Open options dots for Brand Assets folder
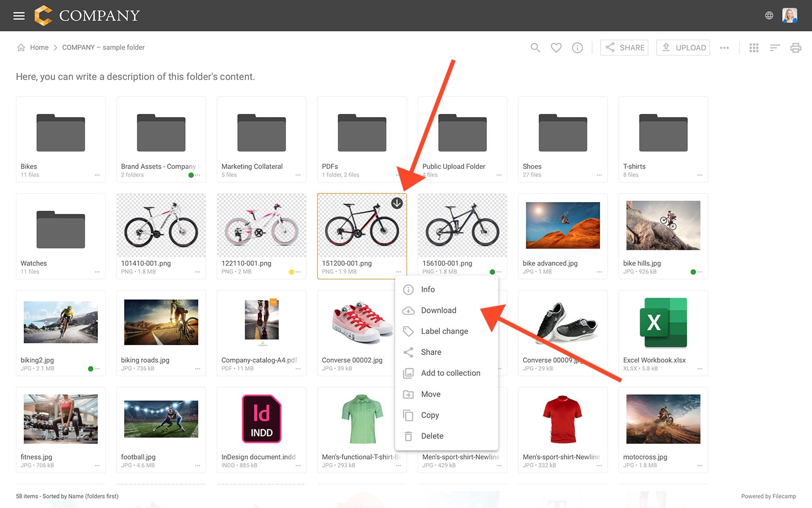Screen dimensions: 812x508 (198, 175)
